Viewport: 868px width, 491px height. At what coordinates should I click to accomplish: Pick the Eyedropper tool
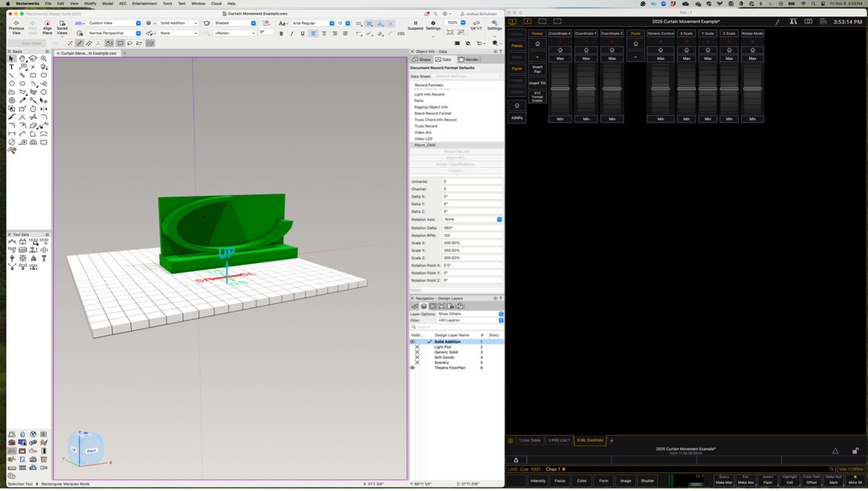point(22,100)
